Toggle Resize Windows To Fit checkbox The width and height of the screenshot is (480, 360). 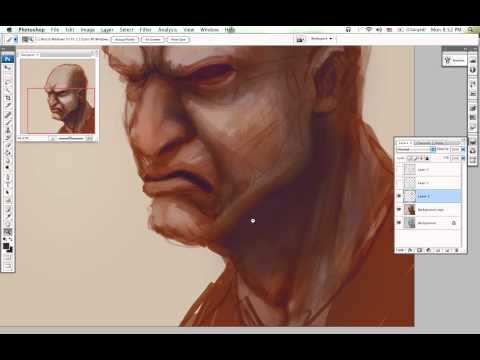tap(38, 39)
